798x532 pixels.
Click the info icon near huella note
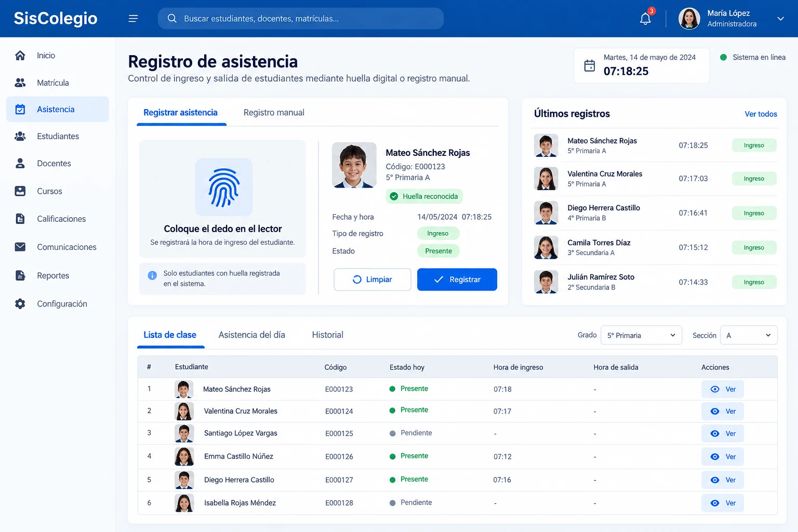152,275
